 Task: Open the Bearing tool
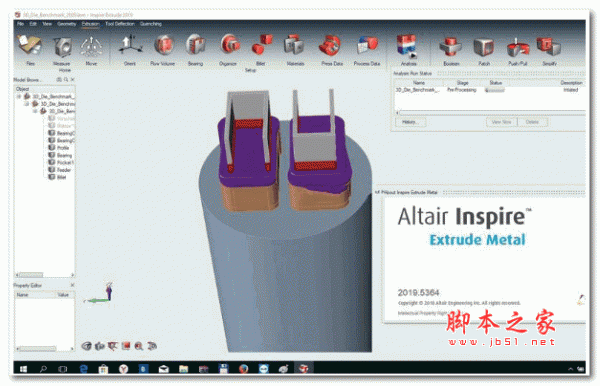pos(196,45)
